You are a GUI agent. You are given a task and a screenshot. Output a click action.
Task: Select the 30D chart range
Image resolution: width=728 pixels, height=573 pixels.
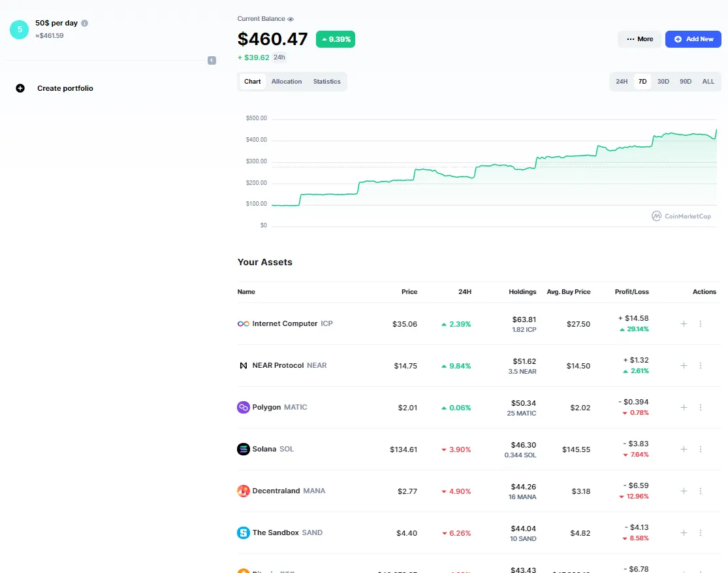click(x=663, y=81)
